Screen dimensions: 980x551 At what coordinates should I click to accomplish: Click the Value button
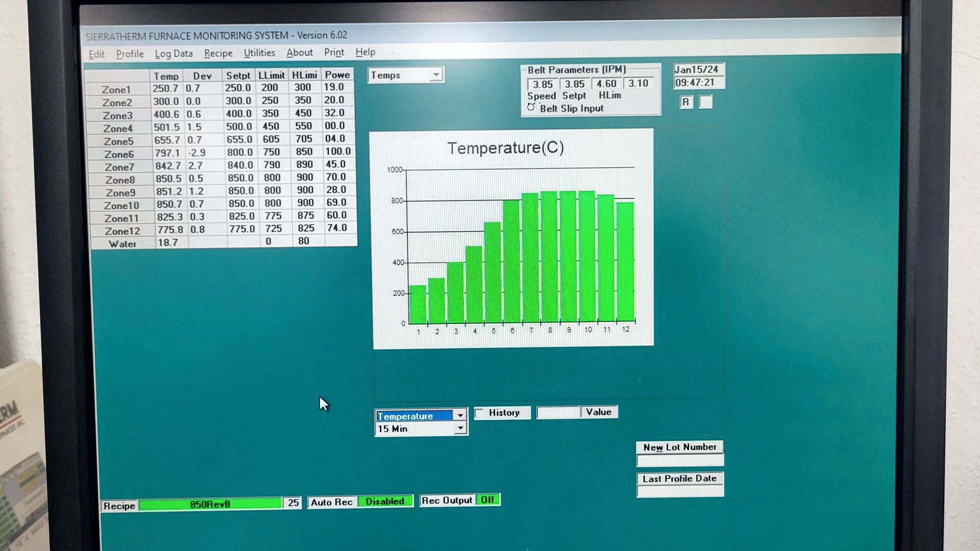coord(598,412)
